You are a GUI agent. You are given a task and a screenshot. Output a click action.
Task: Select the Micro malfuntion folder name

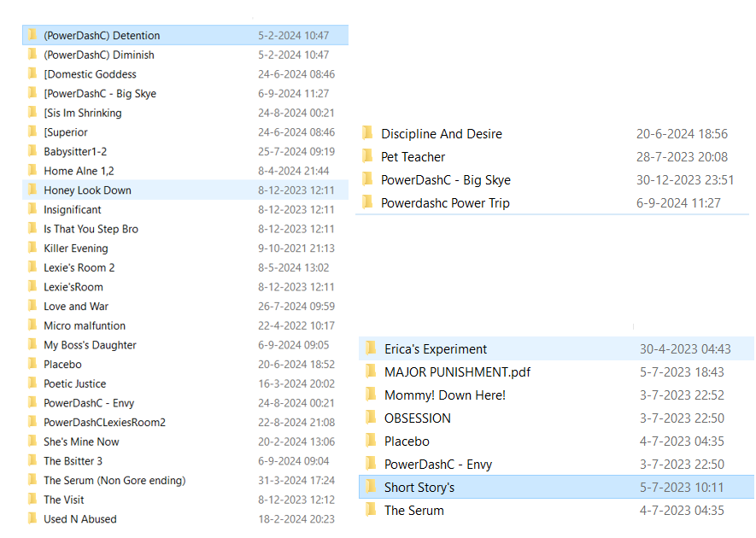(x=84, y=325)
